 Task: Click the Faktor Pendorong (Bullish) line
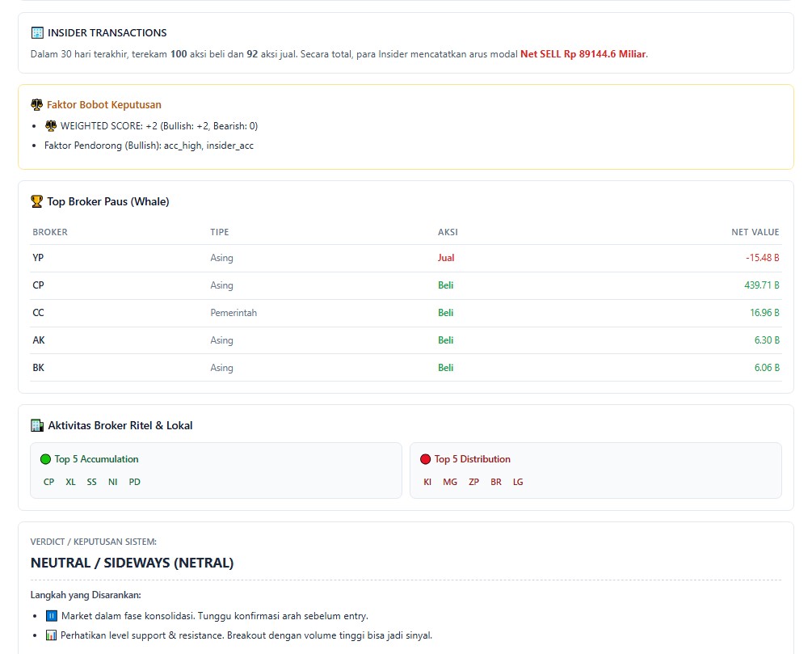click(149, 146)
